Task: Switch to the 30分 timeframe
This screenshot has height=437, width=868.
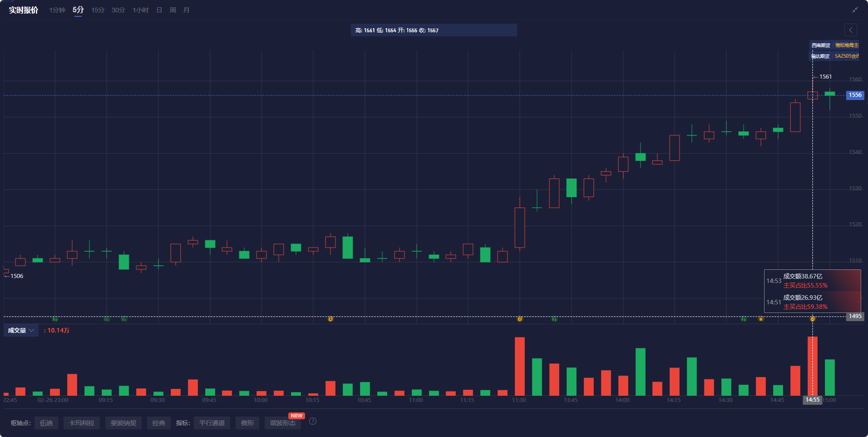Action: point(118,10)
